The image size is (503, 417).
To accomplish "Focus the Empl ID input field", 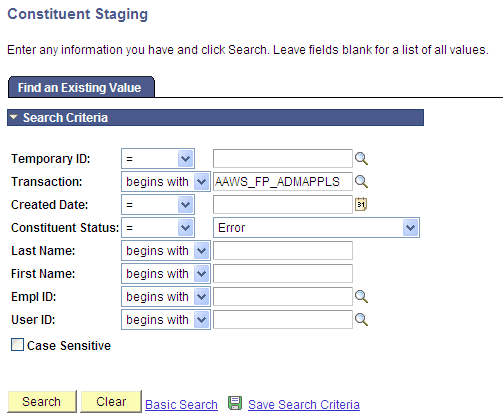I will pyautogui.click(x=283, y=297).
